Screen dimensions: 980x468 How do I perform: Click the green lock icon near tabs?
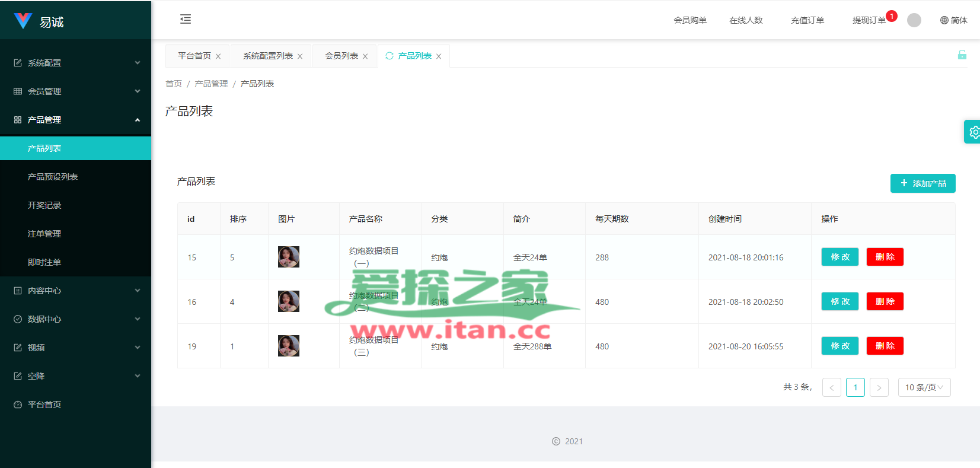point(962,55)
